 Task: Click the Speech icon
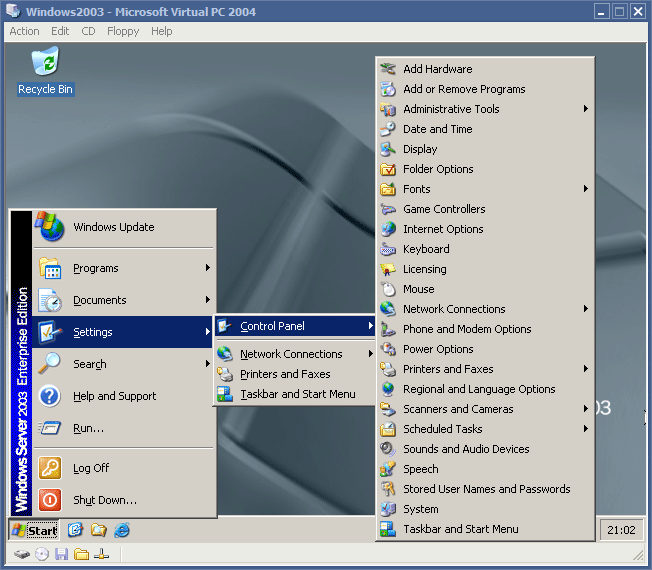(x=388, y=469)
